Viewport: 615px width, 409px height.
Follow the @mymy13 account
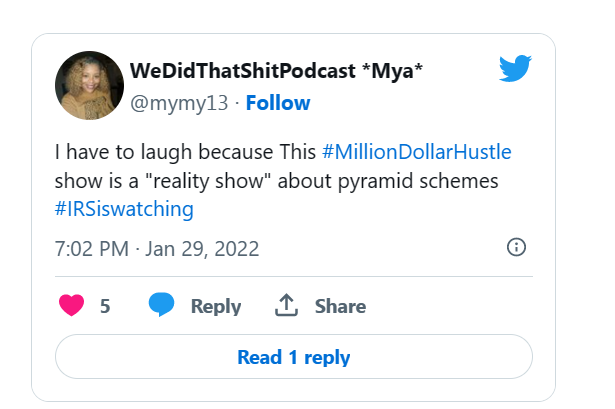tap(278, 103)
